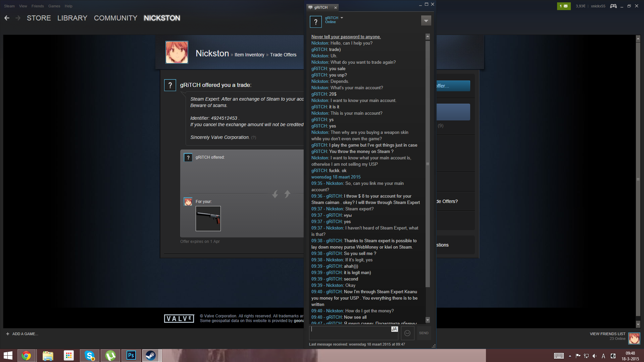This screenshot has width=644, height=362.
Task: Click Never tell your password warning link
Action: [346, 37]
